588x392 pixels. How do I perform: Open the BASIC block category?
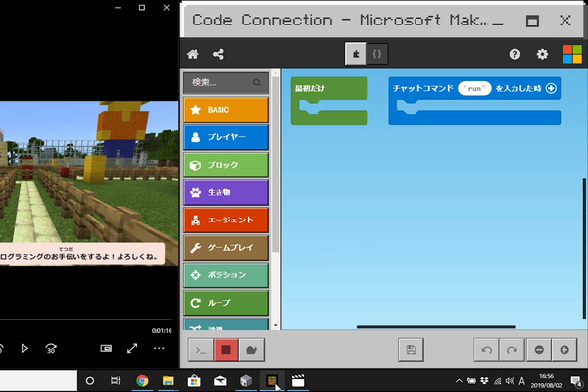pos(225,110)
